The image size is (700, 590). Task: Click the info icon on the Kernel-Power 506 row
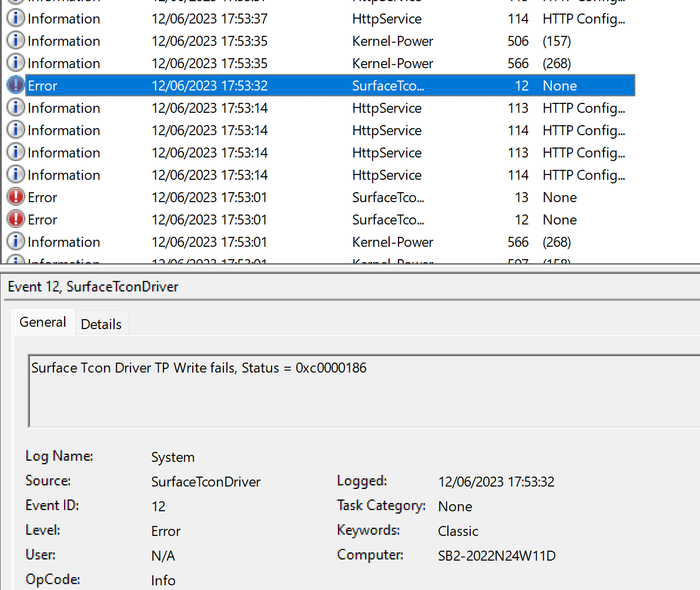click(15, 41)
